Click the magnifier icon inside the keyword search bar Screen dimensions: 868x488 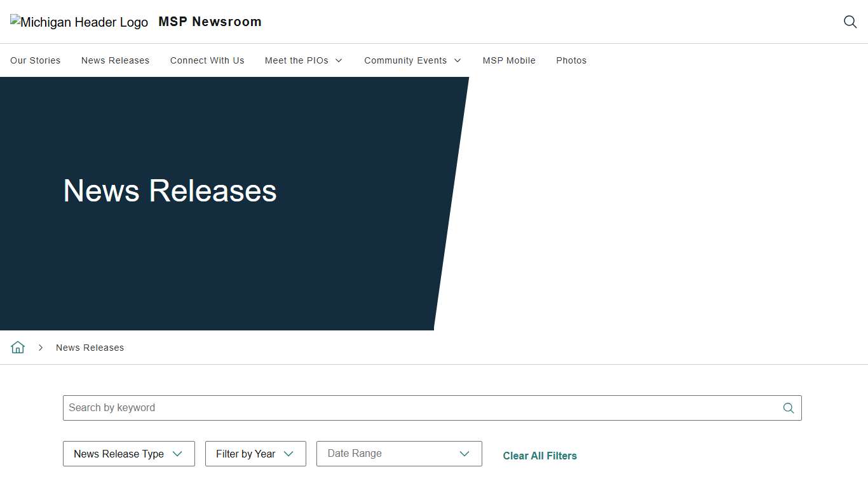coord(788,408)
